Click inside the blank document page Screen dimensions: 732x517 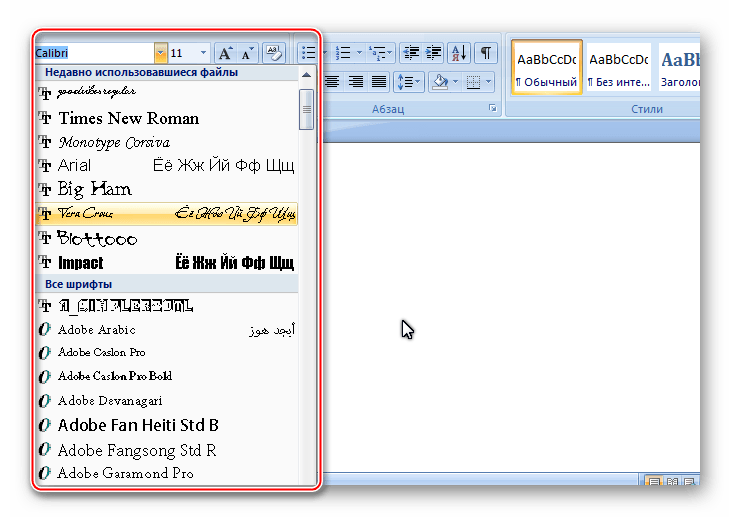coord(511,306)
